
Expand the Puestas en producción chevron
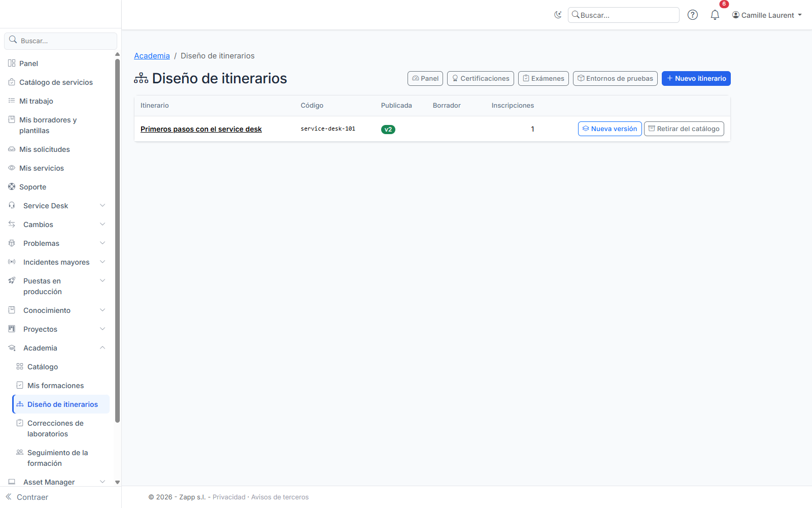103,281
